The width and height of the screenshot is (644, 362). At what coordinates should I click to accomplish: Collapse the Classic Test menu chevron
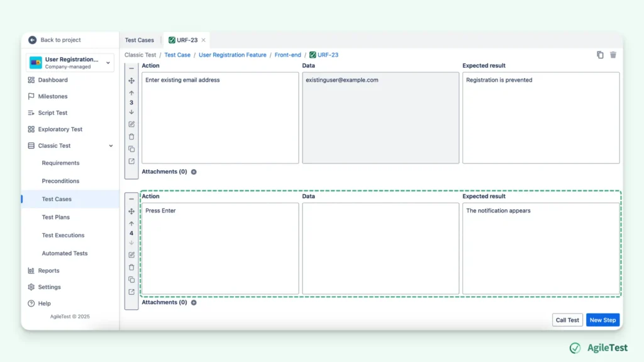[x=111, y=146]
